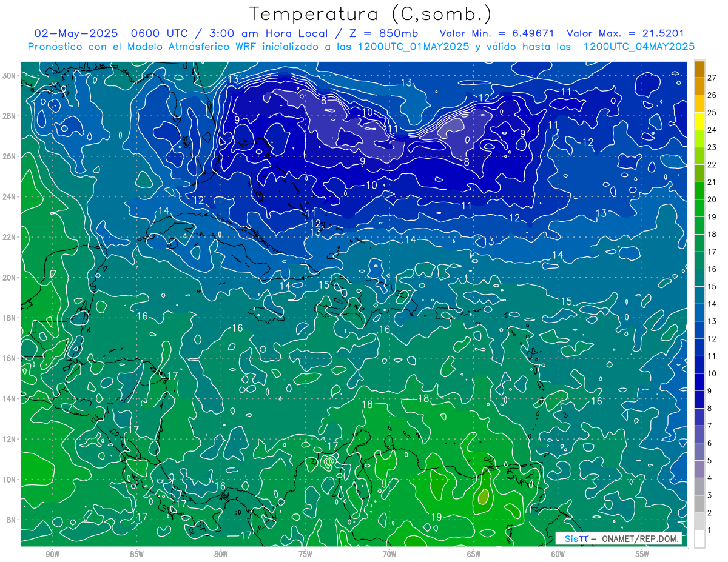Image resolution: width=728 pixels, height=562 pixels.
Task: Click the "Valor Min. = 6.49671" value
Action: click(x=497, y=33)
